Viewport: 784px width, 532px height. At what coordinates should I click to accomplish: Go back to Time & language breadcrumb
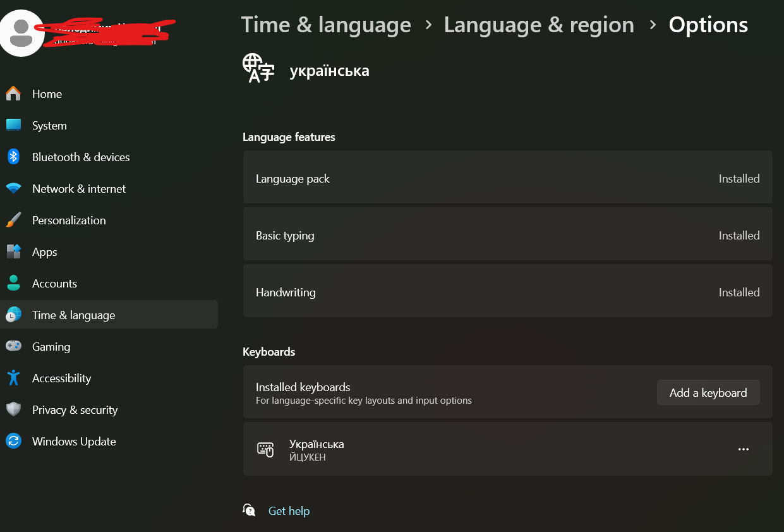click(326, 25)
